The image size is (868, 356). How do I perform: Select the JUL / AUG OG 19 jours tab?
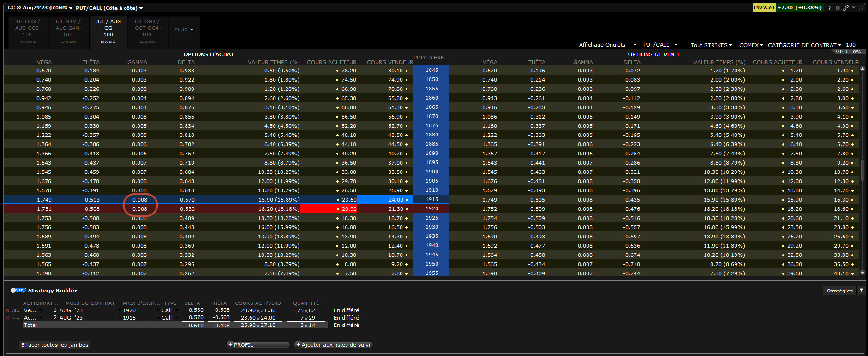(x=108, y=31)
